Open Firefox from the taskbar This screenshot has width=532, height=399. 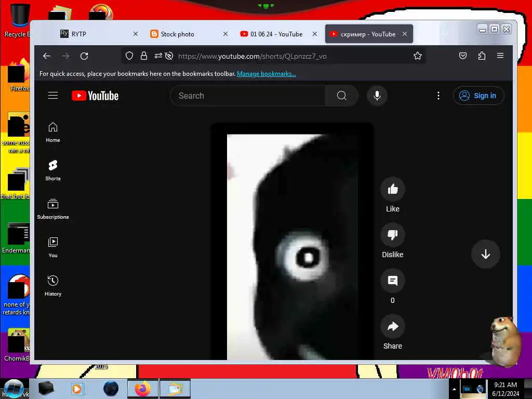[x=143, y=389]
